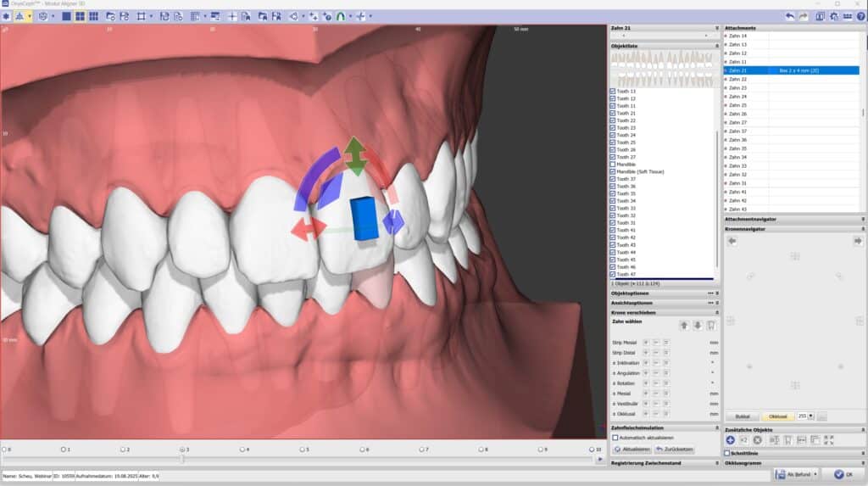This screenshot has height=486, width=868.
Task: Click the undo arrow in the toolbar
Action: [790, 16]
